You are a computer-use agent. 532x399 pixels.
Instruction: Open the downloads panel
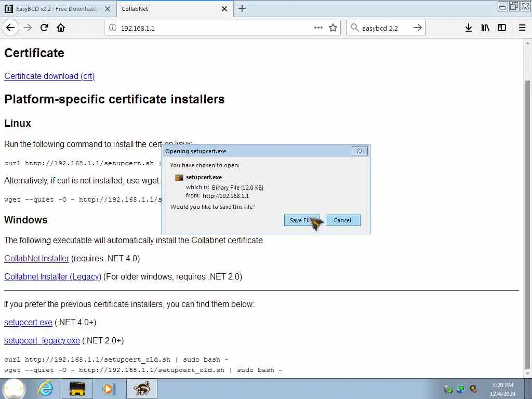click(469, 28)
